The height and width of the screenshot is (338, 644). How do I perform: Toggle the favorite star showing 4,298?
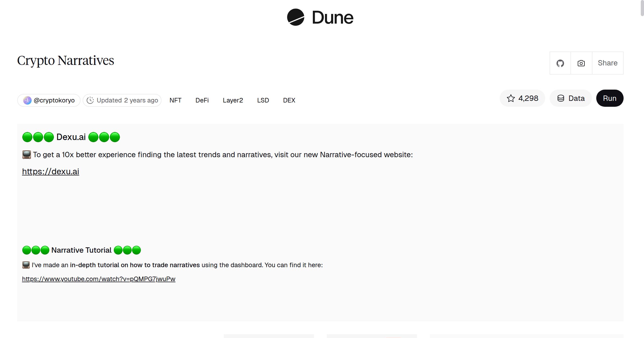coord(522,98)
